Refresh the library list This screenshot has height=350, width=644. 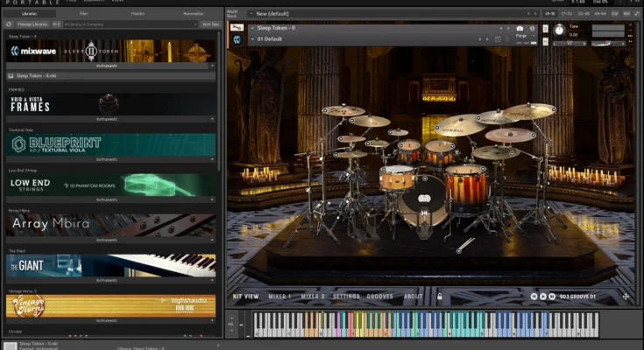pos(9,24)
